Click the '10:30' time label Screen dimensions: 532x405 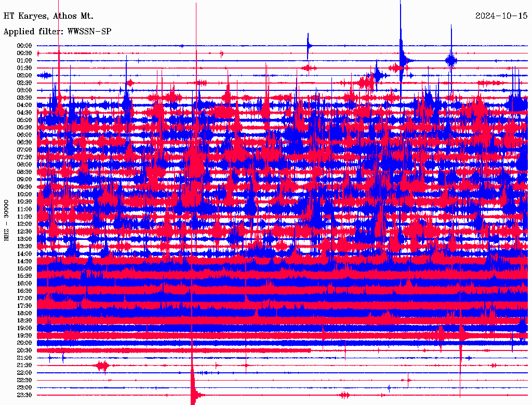pyautogui.click(x=24, y=202)
